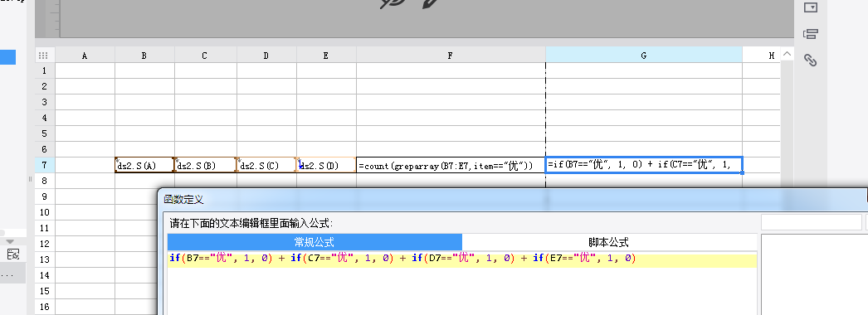Select row header 9
Screen dimensions: 868x315
click(45, 196)
